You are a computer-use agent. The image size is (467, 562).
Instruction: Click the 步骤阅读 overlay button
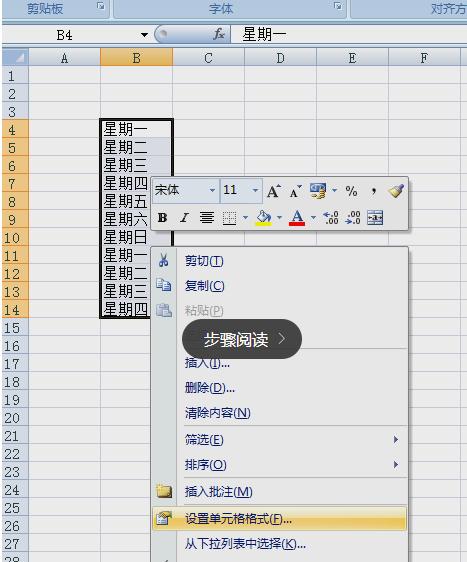click(242, 339)
